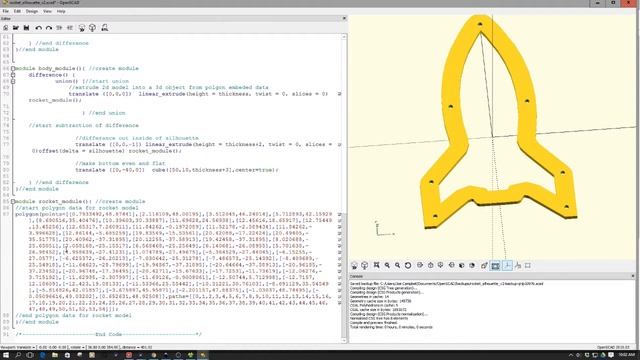Toggle Orthogonal projection in viewport toolbar

coord(495,265)
